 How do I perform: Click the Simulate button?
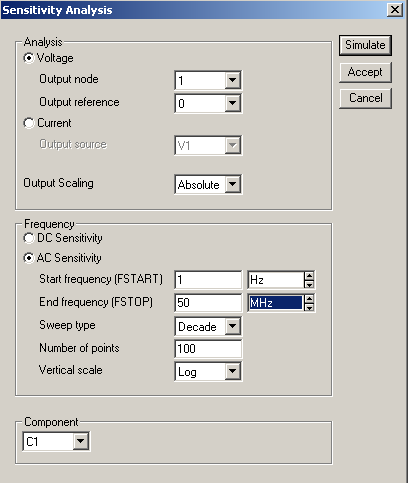(365, 45)
